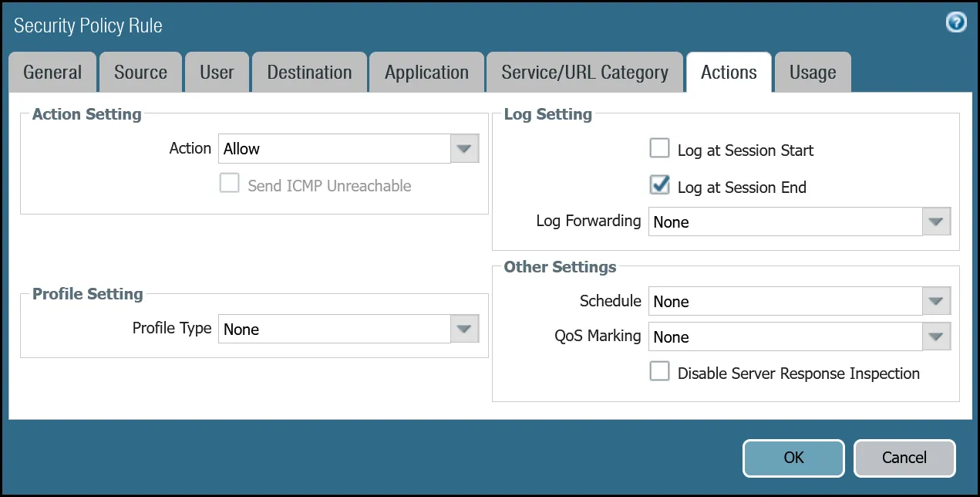Open the Action dropdown arrow
The width and height of the screenshot is (980, 497).
[x=463, y=148]
